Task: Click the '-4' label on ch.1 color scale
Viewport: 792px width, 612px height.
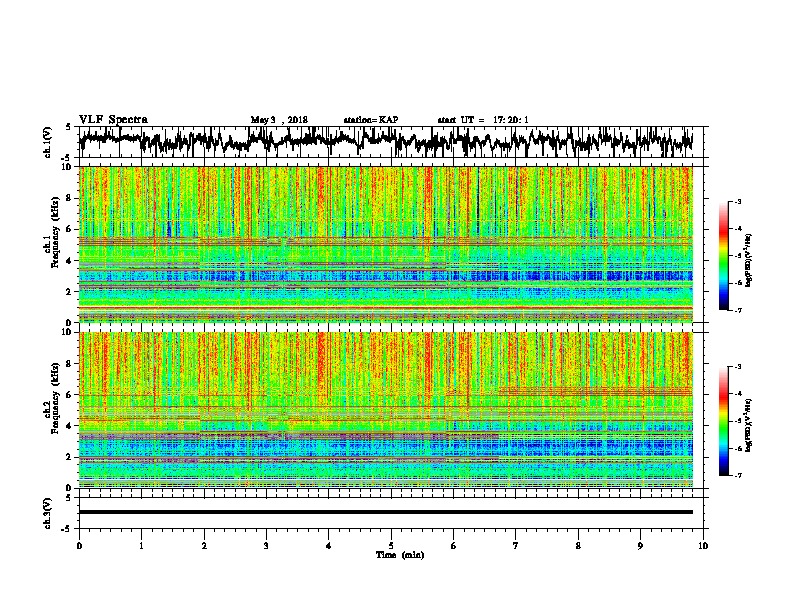Action: (737, 229)
